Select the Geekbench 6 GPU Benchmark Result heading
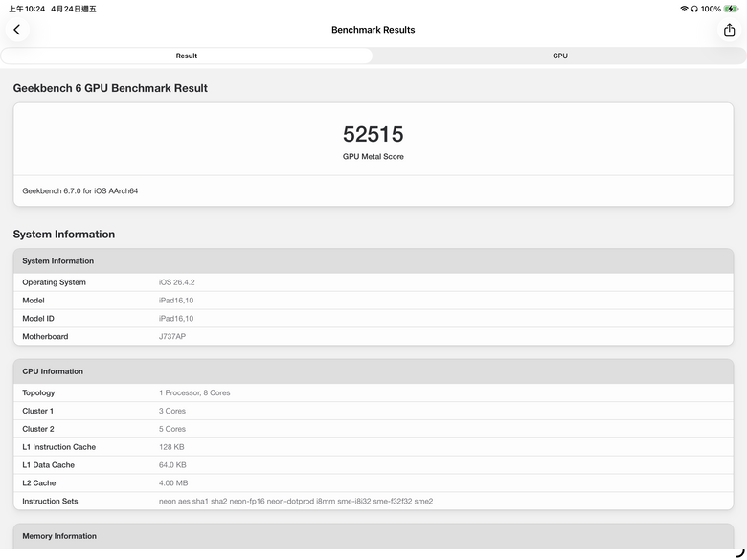Viewport: 747px width, 560px height. 110,88
